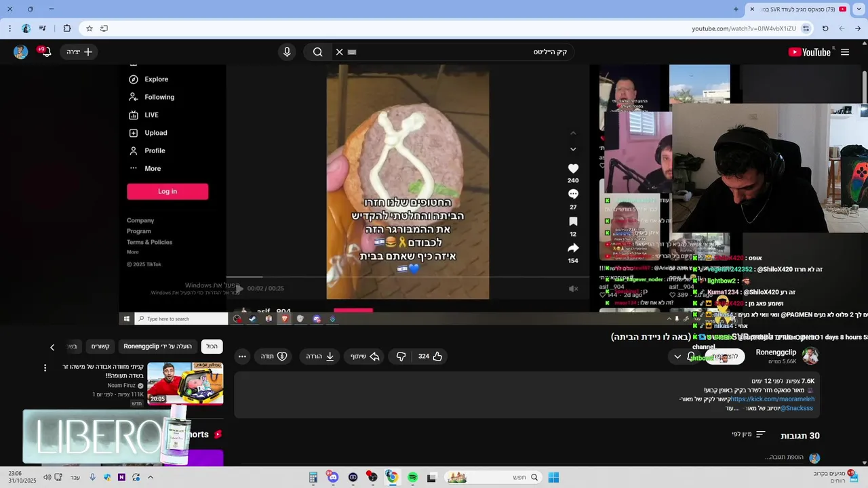Run the YouTube search with magnifier button
The height and width of the screenshot is (488, 868).
(317, 52)
